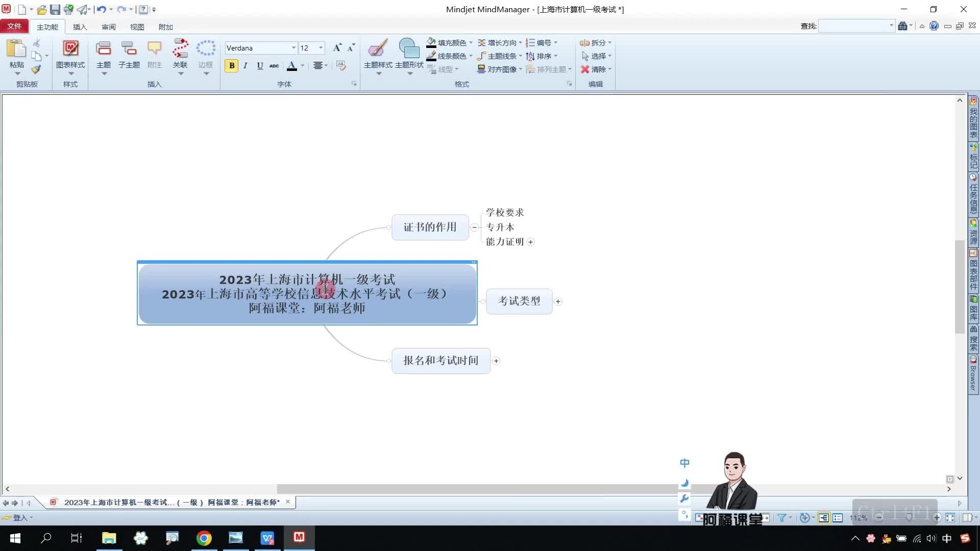Open Chrome from the Windows taskbar
This screenshot has width=980, height=551.
click(204, 538)
